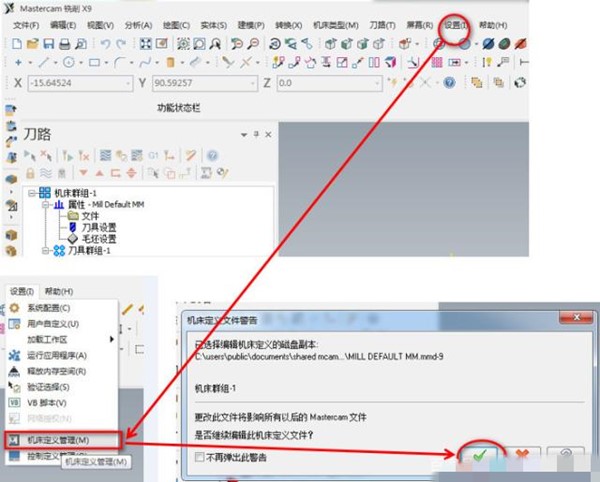Click Select all operations icon in Toolpaths panel

(30, 155)
